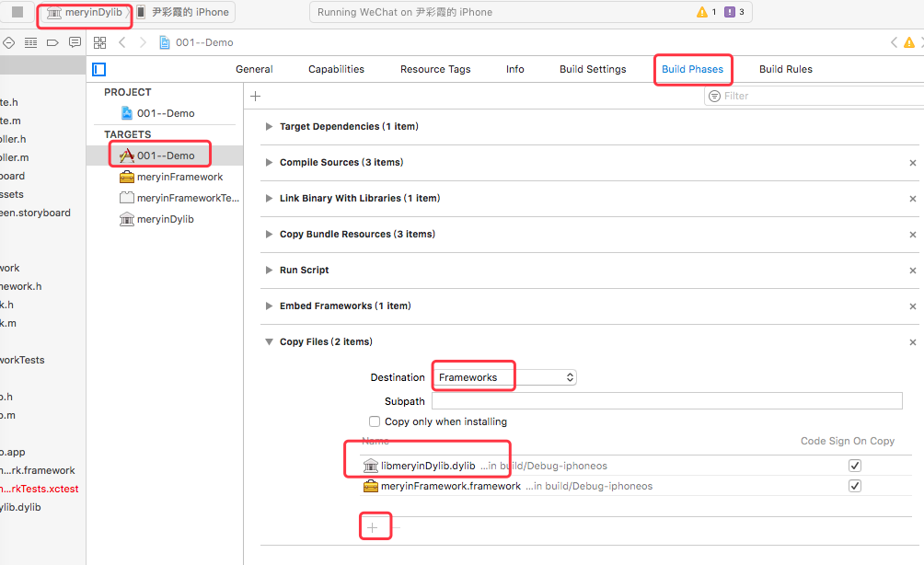Screen dimensions: 924x565
Task: Open the breakpoint navigator icon
Action: coord(9,42)
